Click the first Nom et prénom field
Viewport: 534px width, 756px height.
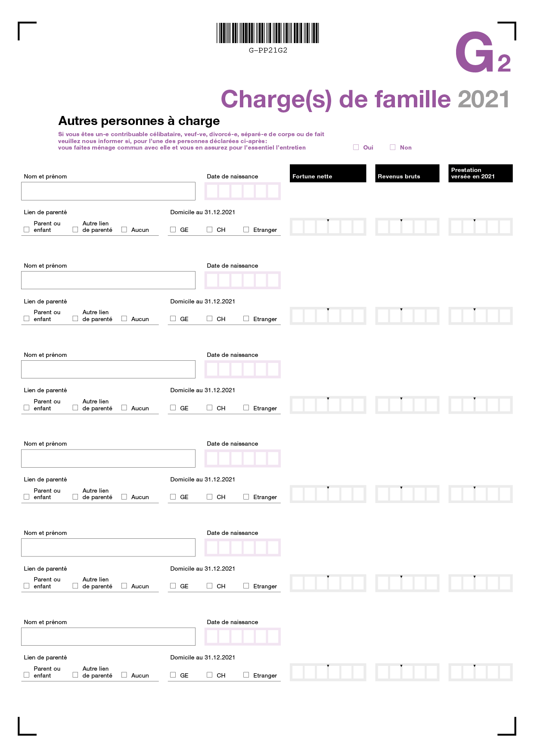[108, 191]
